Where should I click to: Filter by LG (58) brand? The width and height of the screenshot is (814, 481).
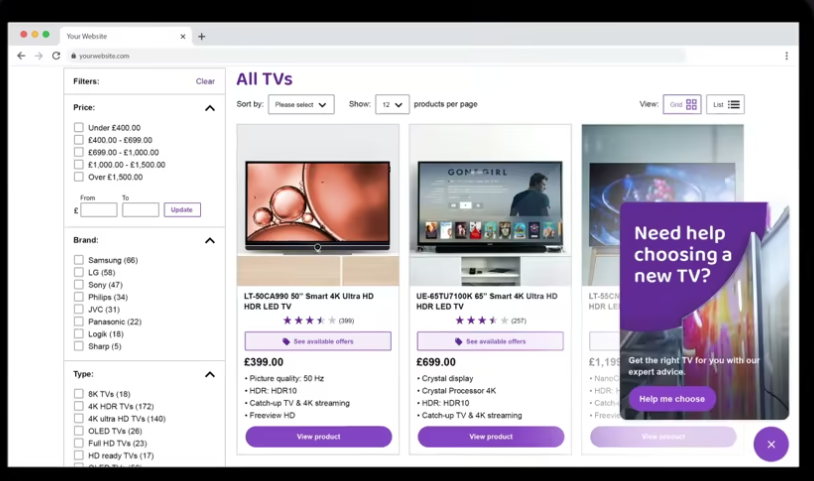78,272
